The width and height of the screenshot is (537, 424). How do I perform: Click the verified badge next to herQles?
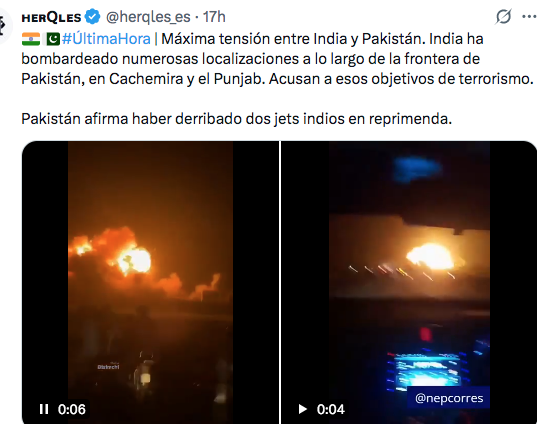(x=92, y=17)
